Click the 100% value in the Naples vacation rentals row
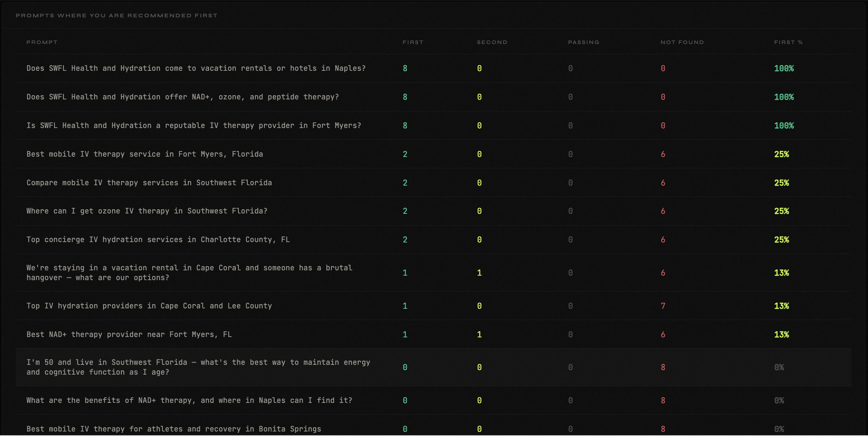 pos(784,68)
